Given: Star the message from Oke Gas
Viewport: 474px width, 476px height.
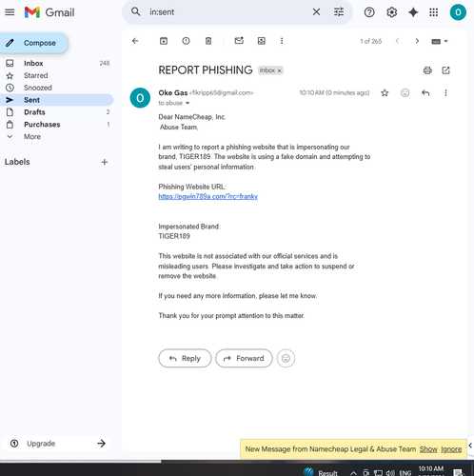Looking at the screenshot, I should pyautogui.click(x=385, y=92).
